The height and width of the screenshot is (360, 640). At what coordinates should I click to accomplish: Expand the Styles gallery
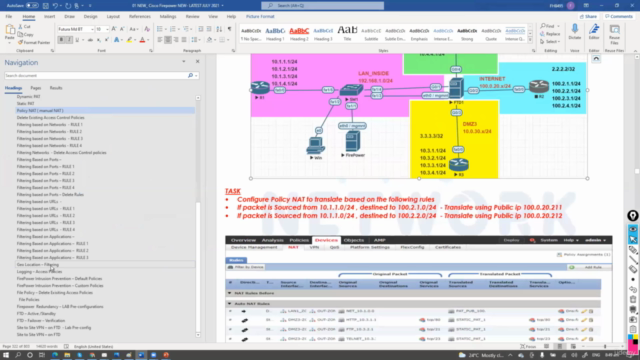coord(530,40)
